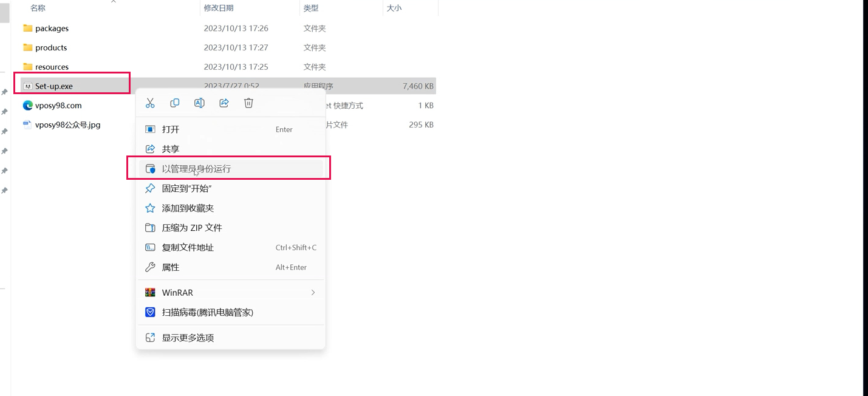Click the Delete trash can icon
This screenshot has width=868, height=396.
coord(248,103)
